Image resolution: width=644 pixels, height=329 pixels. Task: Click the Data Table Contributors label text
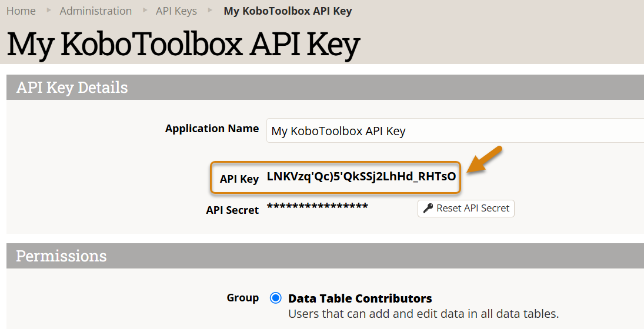pyautogui.click(x=360, y=298)
